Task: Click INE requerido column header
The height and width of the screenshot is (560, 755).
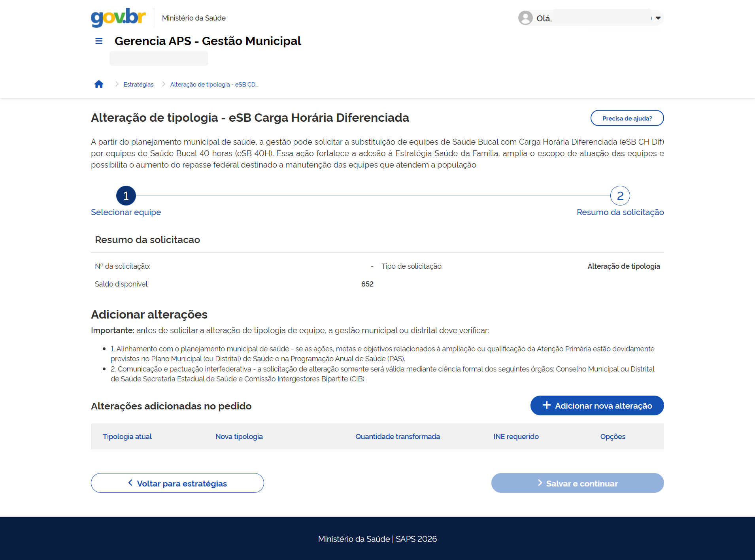Action: pyautogui.click(x=516, y=436)
